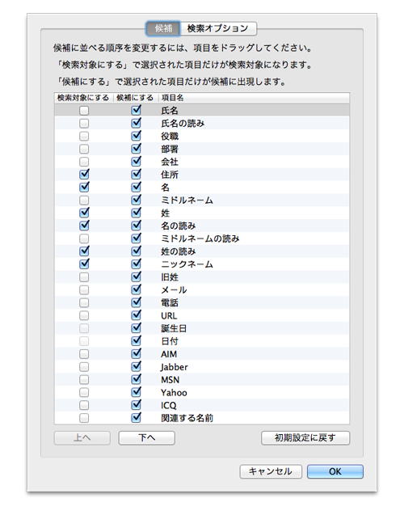Viewport: 404px width, 532px height.
Task: Click the キャンセル button
Action: [x=271, y=471]
